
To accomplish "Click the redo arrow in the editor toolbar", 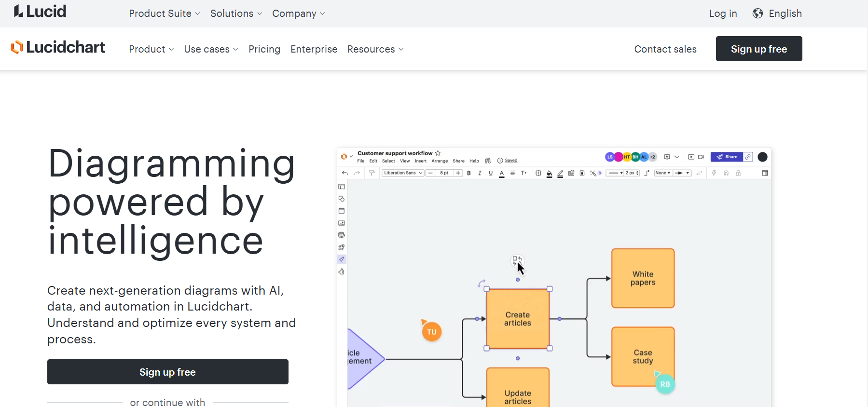I will [357, 173].
